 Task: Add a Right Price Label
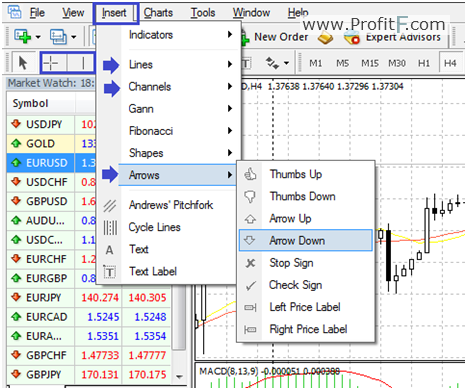pyautogui.click(x=306, y=329)
